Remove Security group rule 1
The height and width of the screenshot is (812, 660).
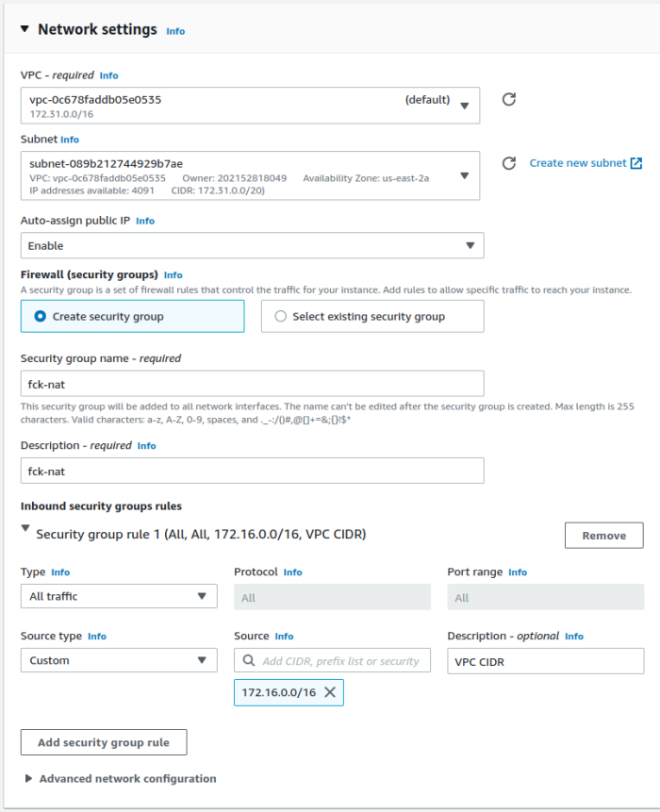603,535
